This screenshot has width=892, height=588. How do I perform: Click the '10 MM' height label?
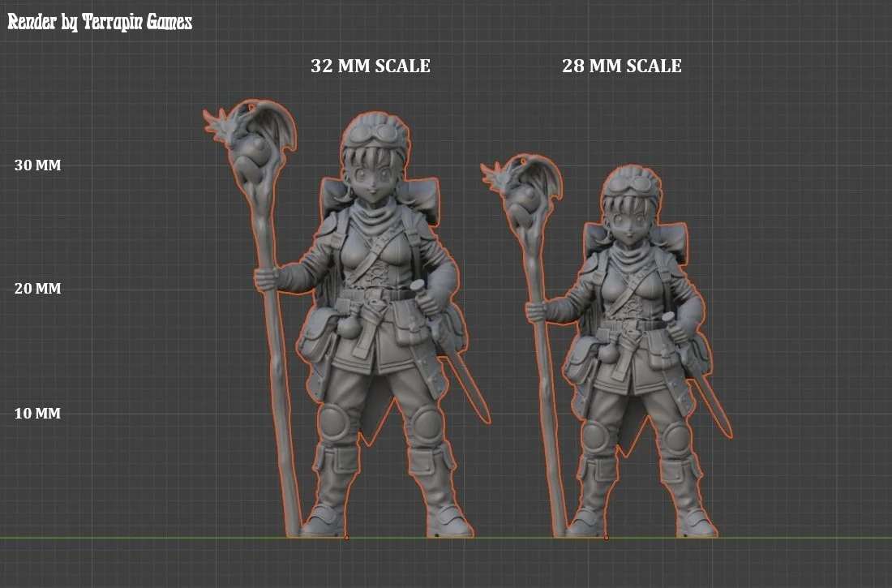37,414
